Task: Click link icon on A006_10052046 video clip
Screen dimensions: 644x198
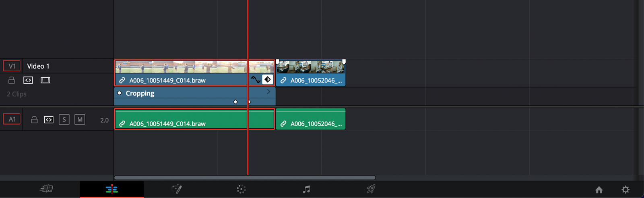Action: [283, 80]
